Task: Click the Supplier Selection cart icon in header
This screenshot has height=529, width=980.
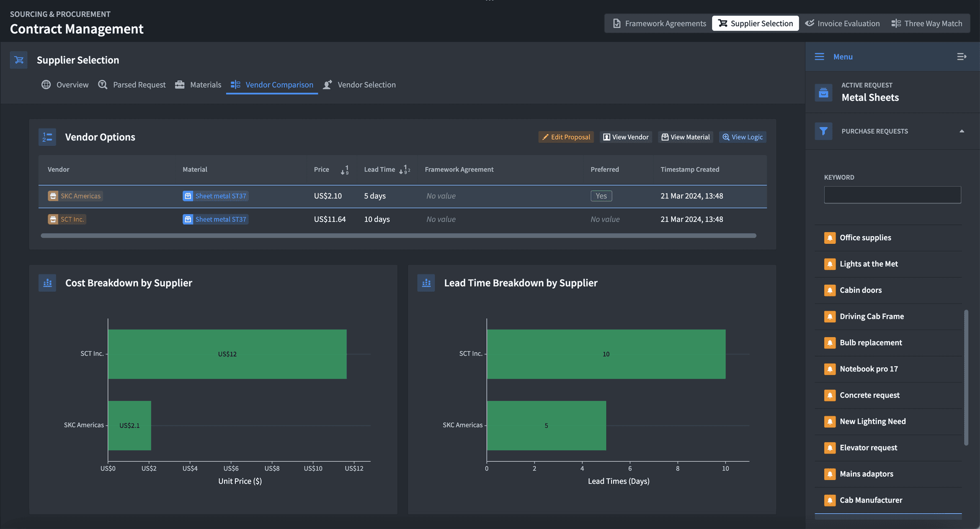Action: pos(19,60)
